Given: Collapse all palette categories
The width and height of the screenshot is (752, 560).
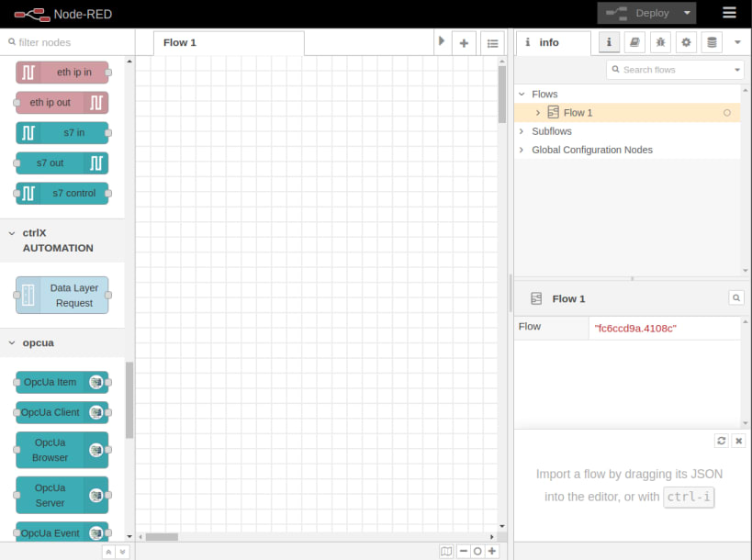Looking at the screenshot, I should tap(109, 553).
